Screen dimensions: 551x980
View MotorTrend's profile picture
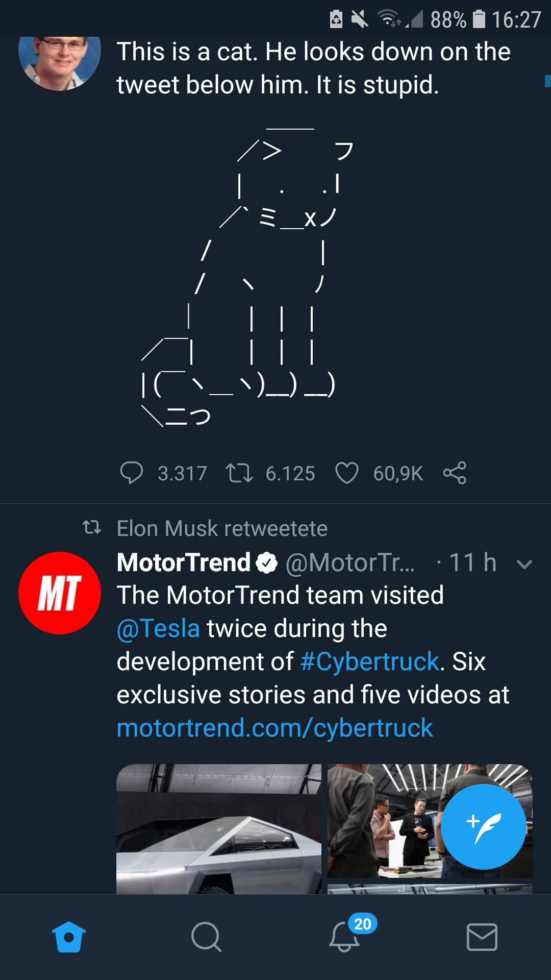pyautogui.click(x=60, y=594)
